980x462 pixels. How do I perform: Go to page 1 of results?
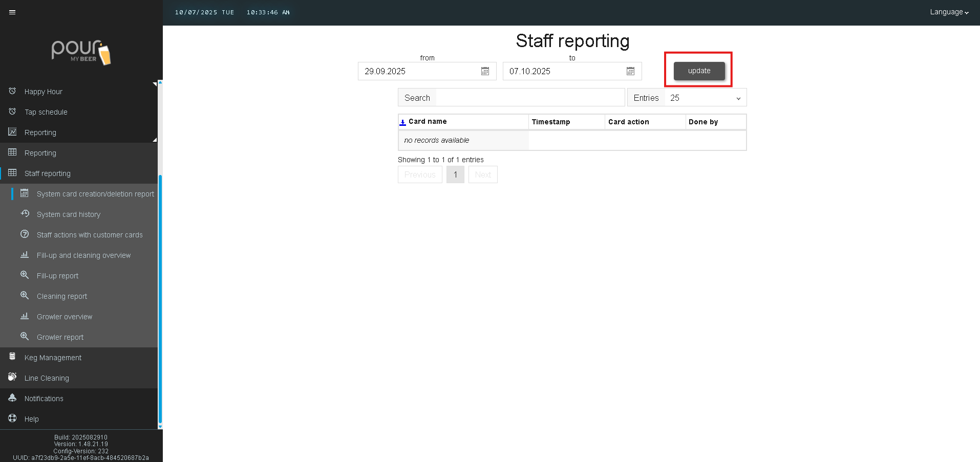coord(455,174)
